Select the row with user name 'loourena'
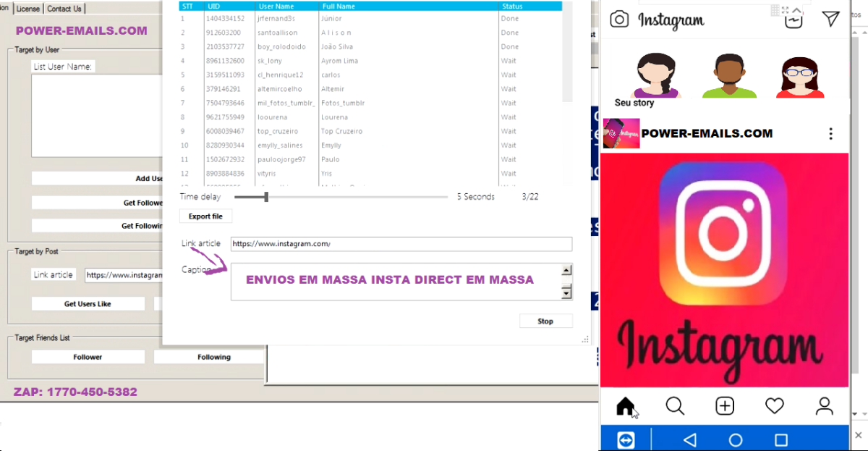This screenshot has height=451, width=868. click(x=371, y=117)
